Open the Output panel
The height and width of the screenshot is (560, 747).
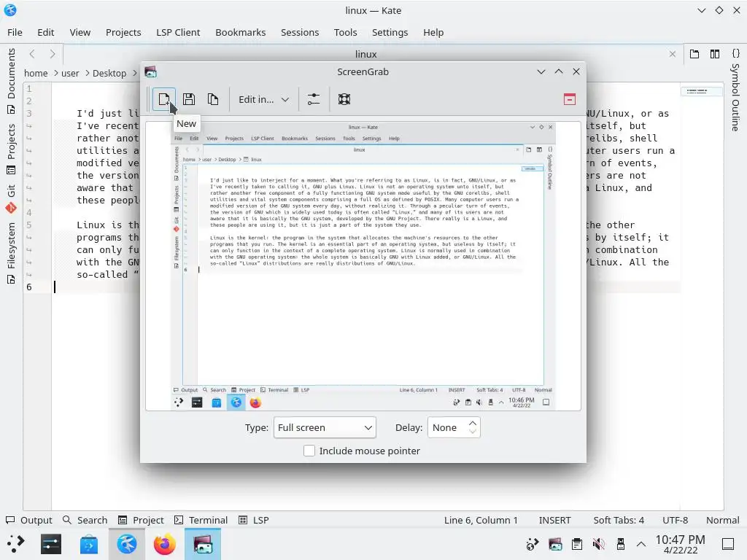pos(28,520)
